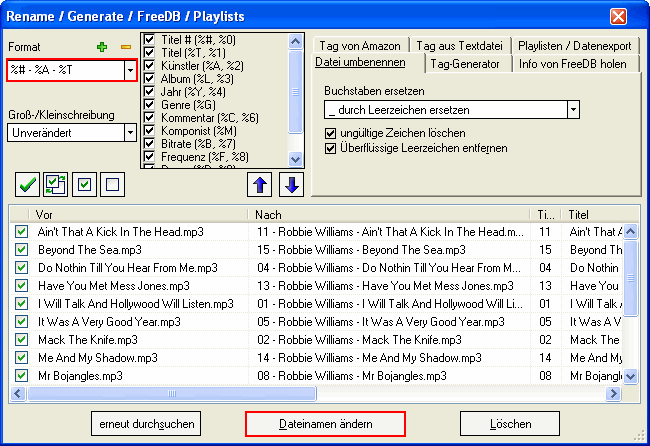The height and width of the screenshot is (446, 650).
Task: Switch to the Tag aus Textdatei tab
Action: [x=459, y=46]
